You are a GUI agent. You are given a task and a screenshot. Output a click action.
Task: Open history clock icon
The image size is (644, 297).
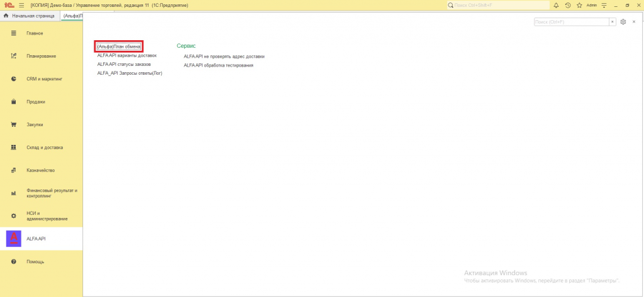click(568, 5)
